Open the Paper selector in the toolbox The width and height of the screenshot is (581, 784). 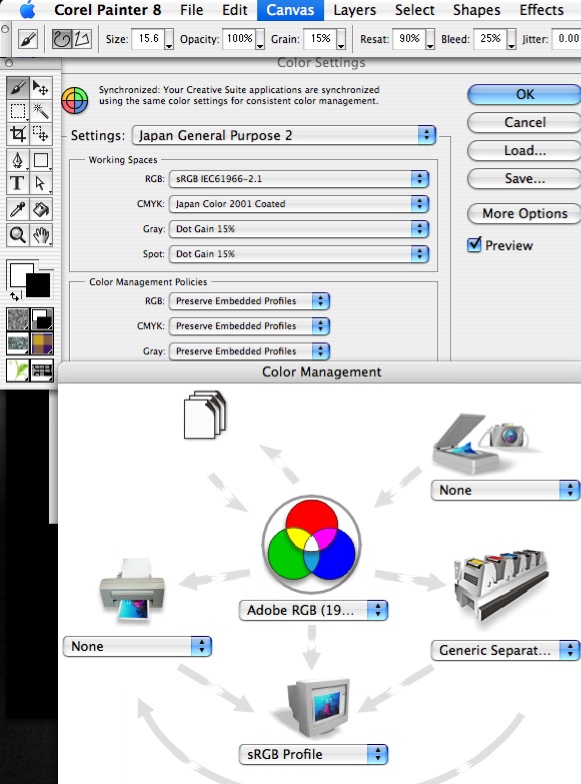[18, 319]
